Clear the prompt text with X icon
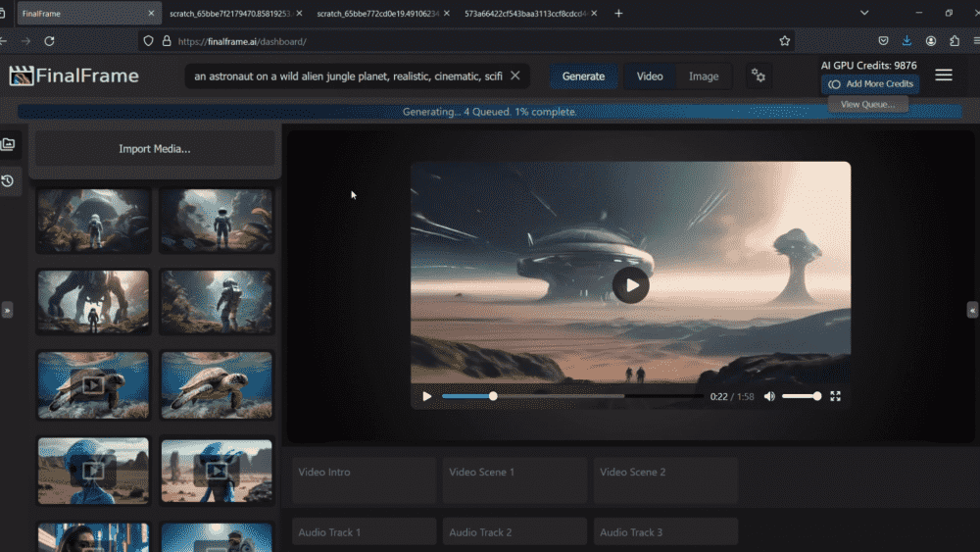 (x=515, y=76)
